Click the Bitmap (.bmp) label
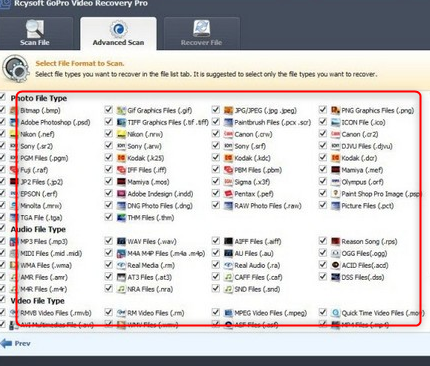This screenshot has height=366, width=430. [x=40, y=111]
